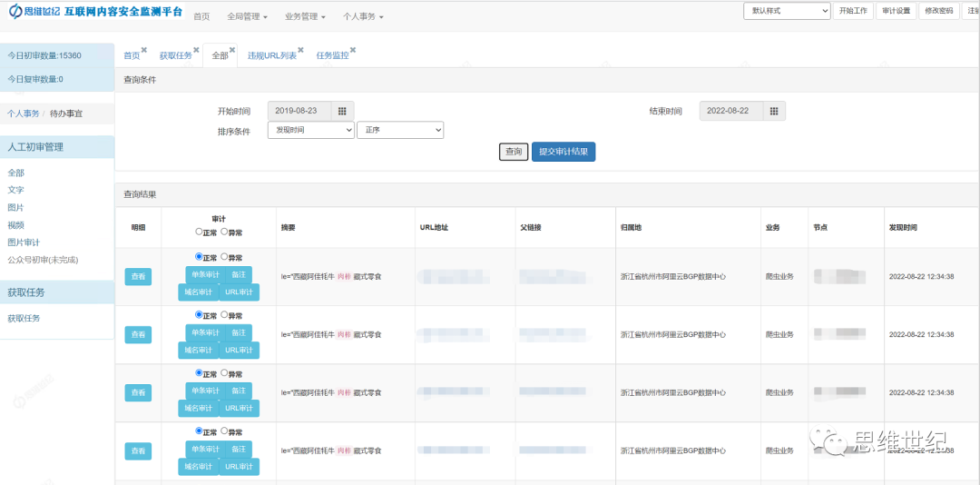Click the start time date field 2019-08-23
Viewport: 980px width, 485px height.
[x=299, y=111]
